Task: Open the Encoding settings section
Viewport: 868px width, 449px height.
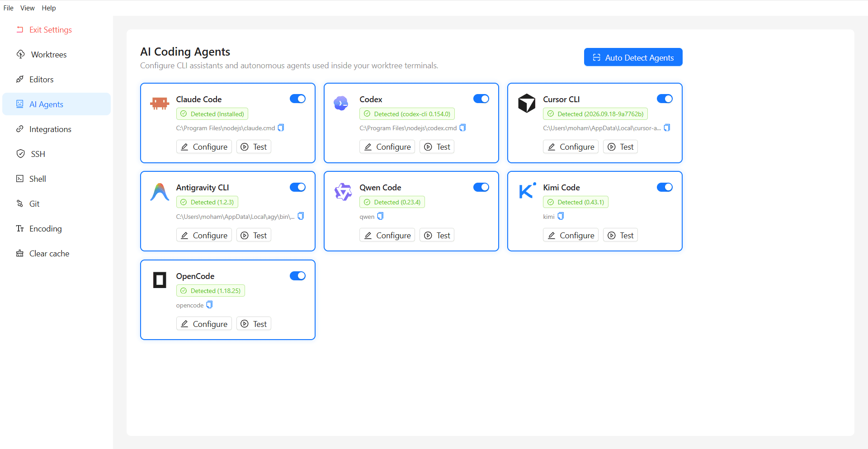Action: [57, 228]
